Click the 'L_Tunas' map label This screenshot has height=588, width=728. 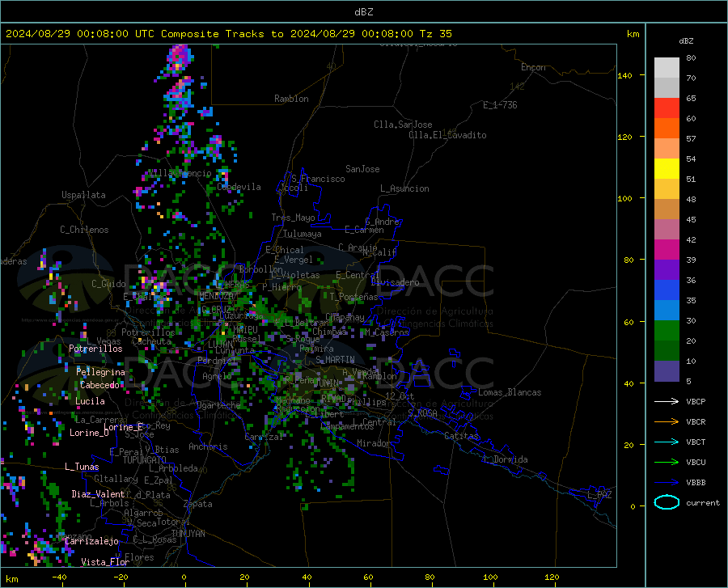coord(82,467)
